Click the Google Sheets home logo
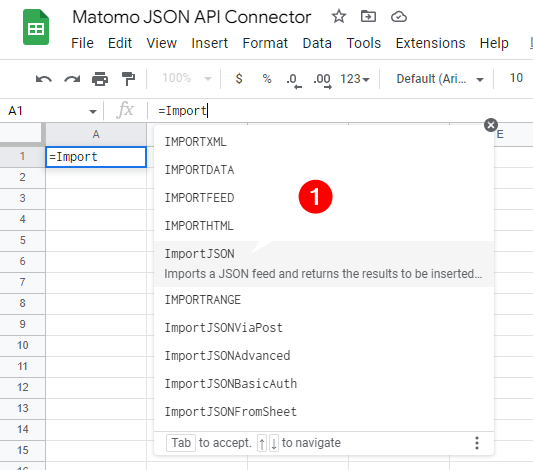Image resolution: width=533 pixels, height=470 pixels. (36, 27)
